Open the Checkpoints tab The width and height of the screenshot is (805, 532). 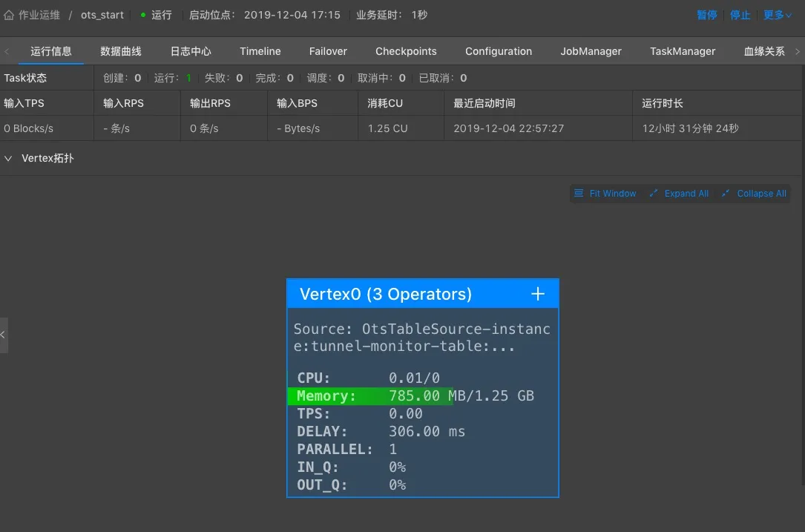click(x=406, y=51)
